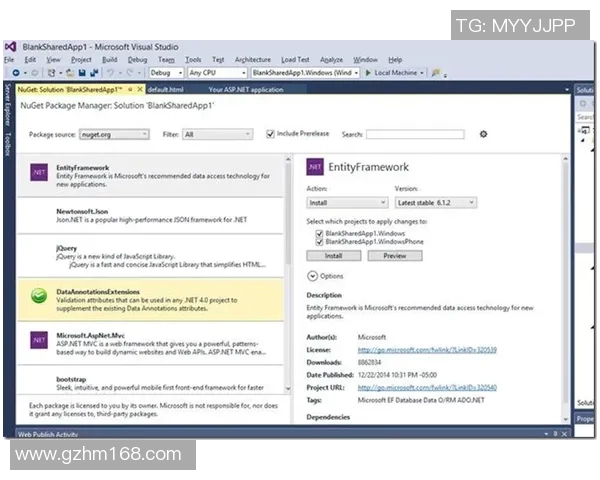Click the Save All toolbar icon
The image size is (600, 480).
(94, 73)
